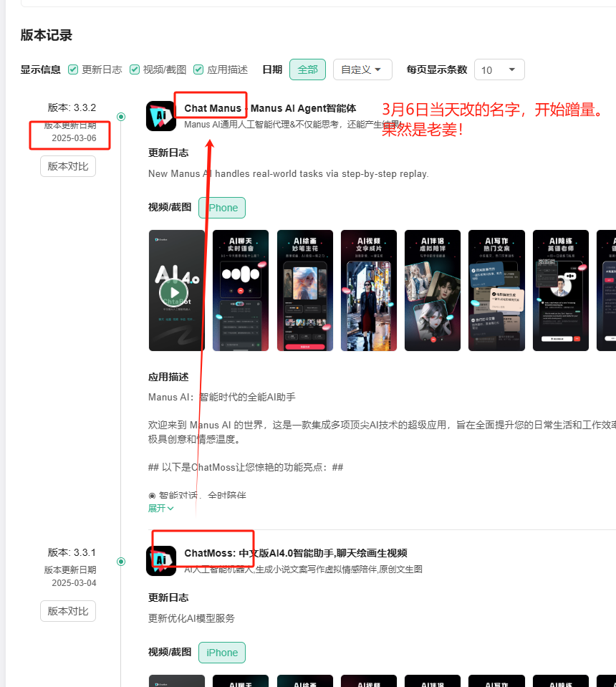Viewport: 616px width, 687px height.
Task: Open the AI写作热门文案 screenshot
Action: (x=496, y=290)
